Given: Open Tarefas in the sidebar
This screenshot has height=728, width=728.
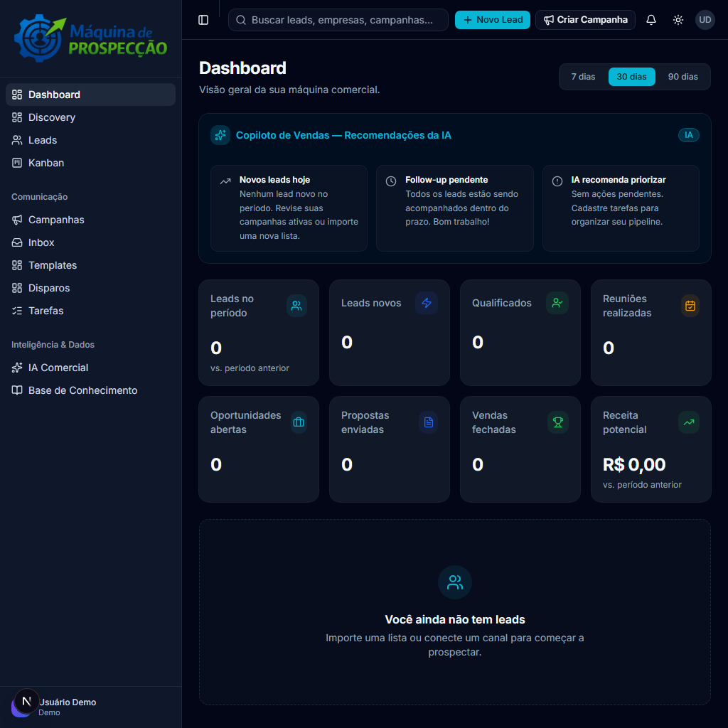Looking at the screenshot, I should point(90,311).
